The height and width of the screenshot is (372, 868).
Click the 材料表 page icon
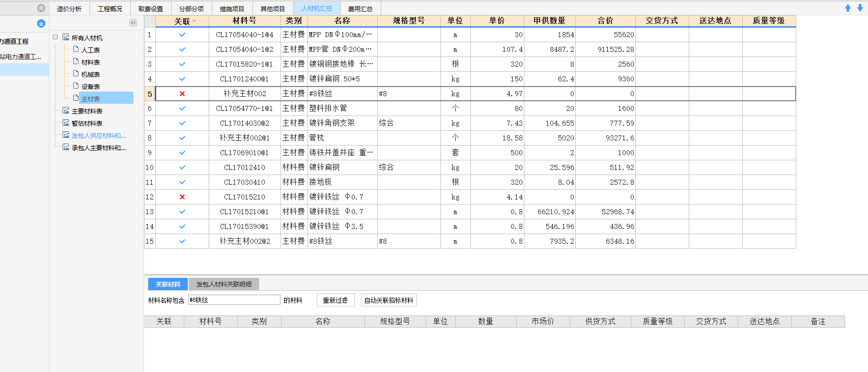click(x=76, y=62)
